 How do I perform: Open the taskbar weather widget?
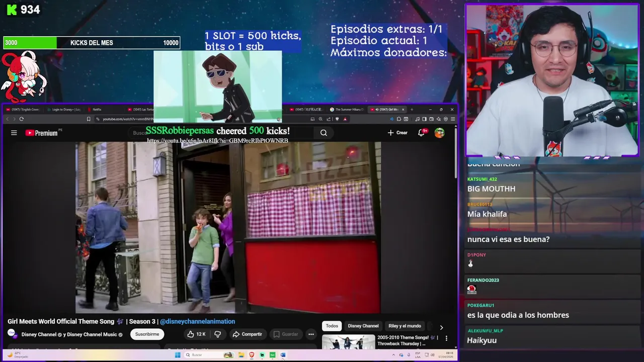click(17, 355)
